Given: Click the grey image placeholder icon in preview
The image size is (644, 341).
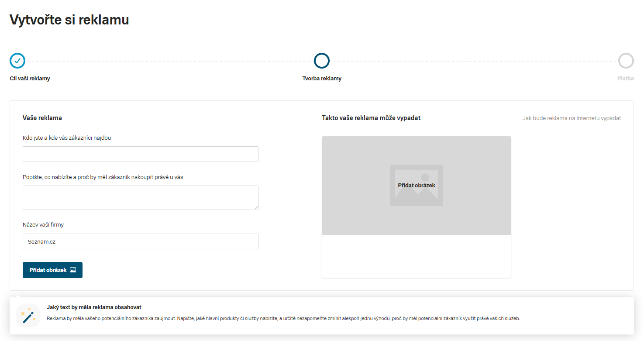Looking at the screenshot, I should pyautogui.click(x=416, y=185).
